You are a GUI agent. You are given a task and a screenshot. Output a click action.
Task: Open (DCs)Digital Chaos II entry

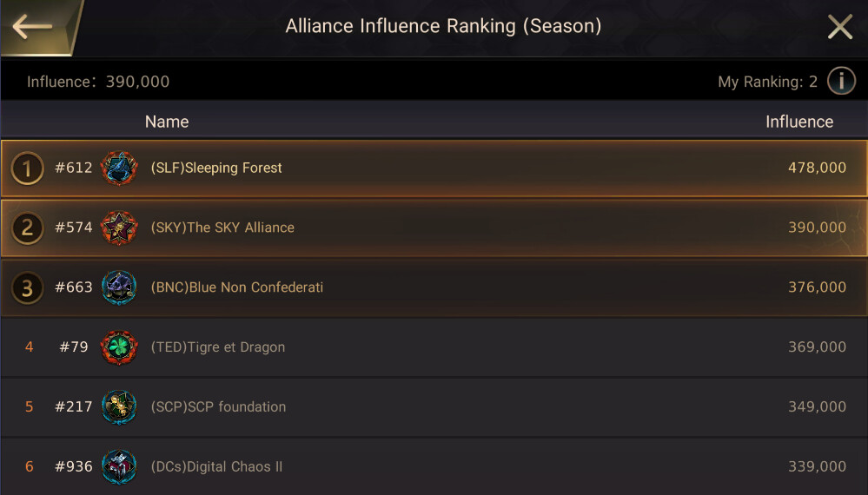coord(216,466)
